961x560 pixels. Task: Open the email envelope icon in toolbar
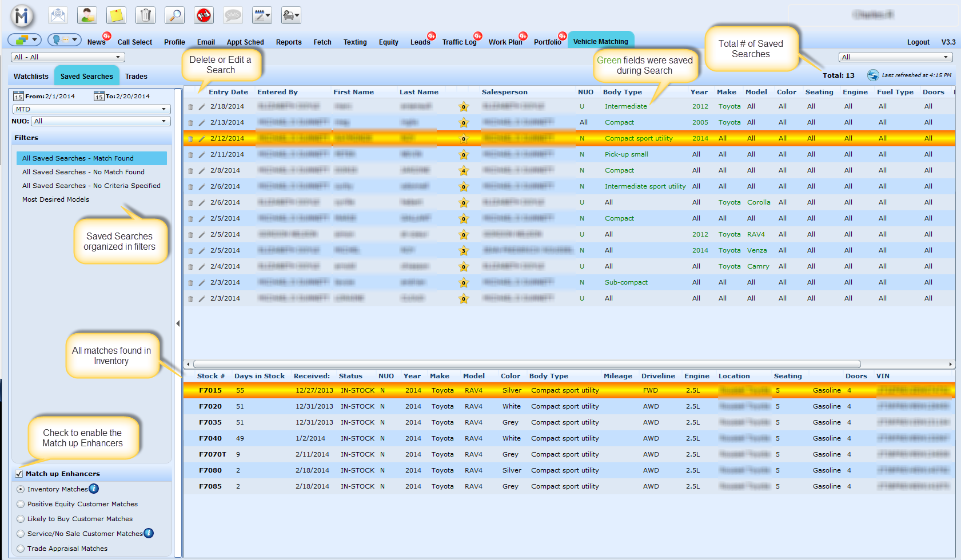pyautogui.click(x=58, y=15)
